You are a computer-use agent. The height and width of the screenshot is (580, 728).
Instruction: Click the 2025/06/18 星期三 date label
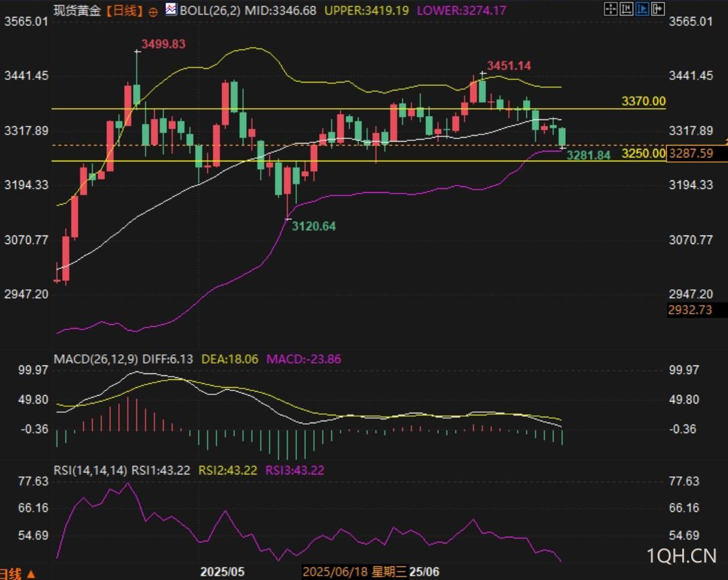(x=354, y=571)
